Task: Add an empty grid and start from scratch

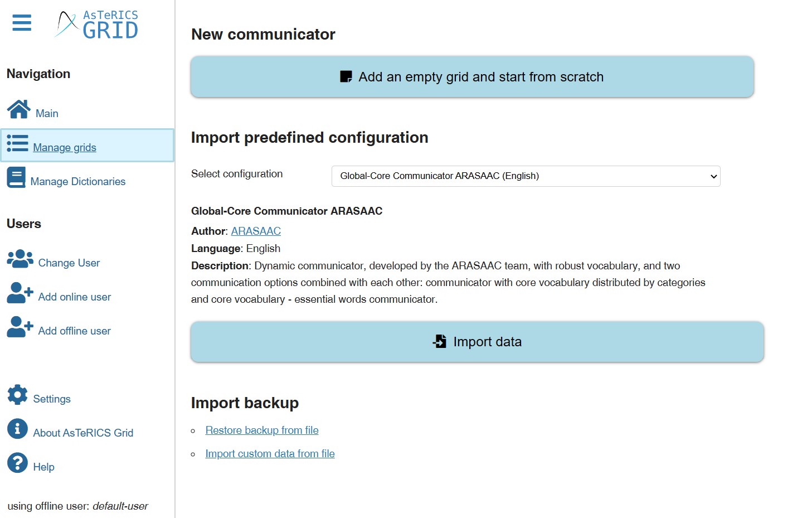Action: pos(472,77)
